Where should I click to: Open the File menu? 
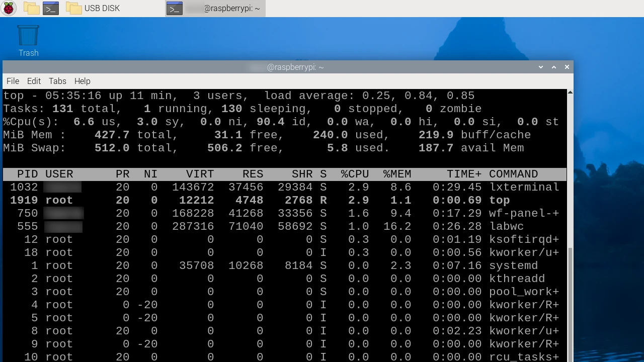click(x=13, y=81)
